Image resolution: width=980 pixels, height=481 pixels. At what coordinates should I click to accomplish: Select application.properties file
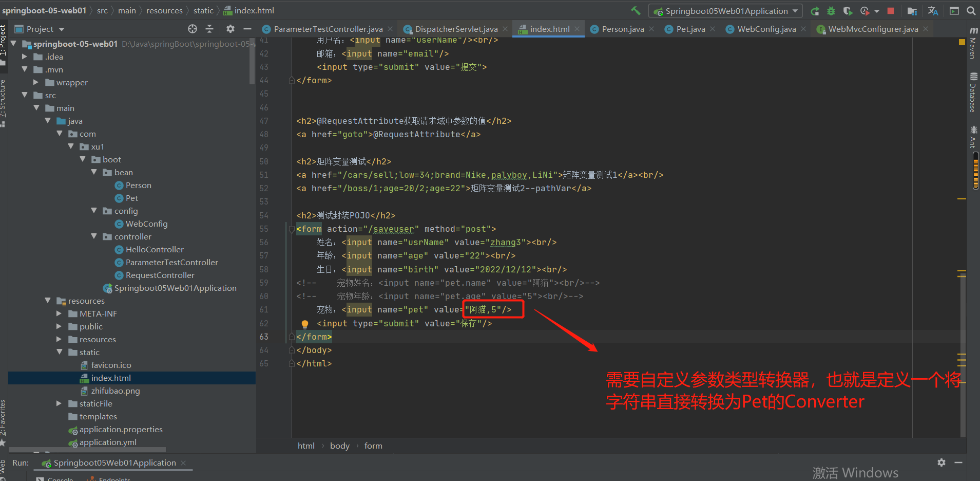pos(121,429)
